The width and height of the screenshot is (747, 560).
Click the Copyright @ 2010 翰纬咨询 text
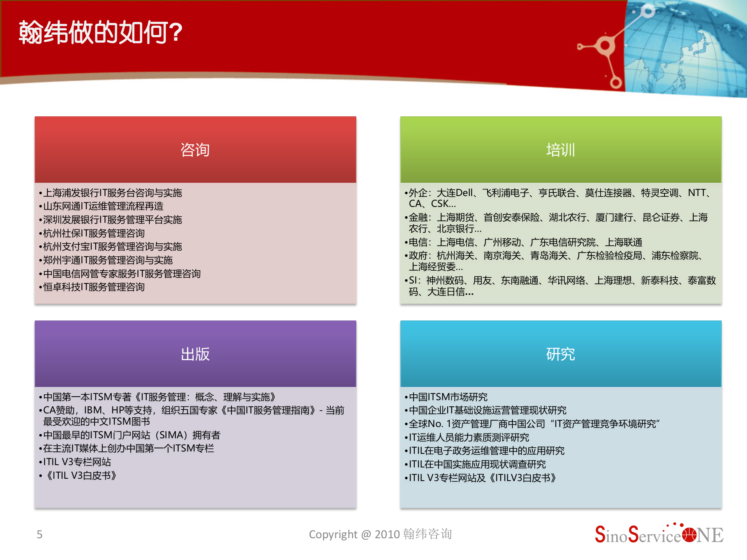click(380, 534)
